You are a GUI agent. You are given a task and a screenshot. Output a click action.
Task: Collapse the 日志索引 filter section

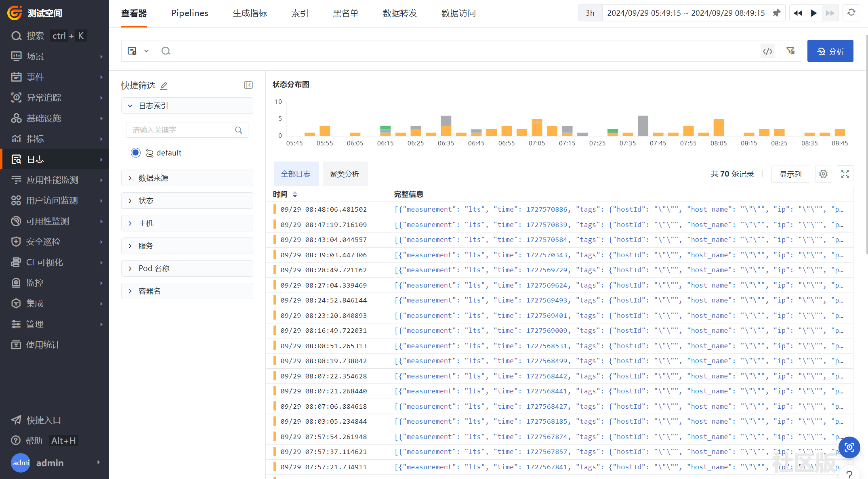point(187,106)
